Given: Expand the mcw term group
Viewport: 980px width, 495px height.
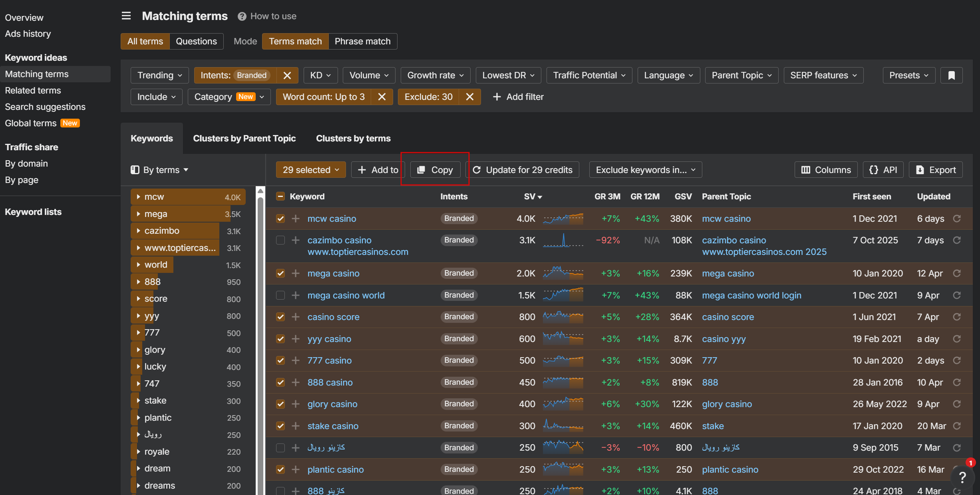Looking at the screenshot, I should (x=138, y=197).
